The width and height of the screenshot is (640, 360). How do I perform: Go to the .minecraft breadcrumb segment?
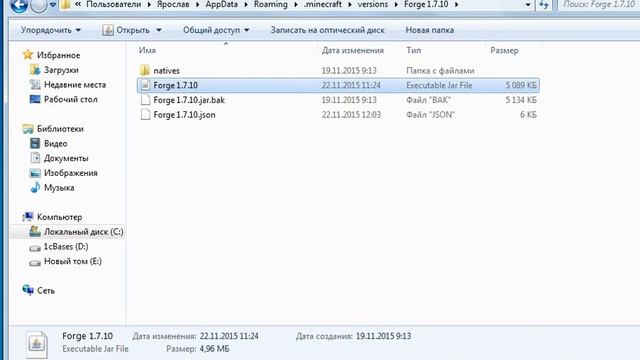click(322, 4)
